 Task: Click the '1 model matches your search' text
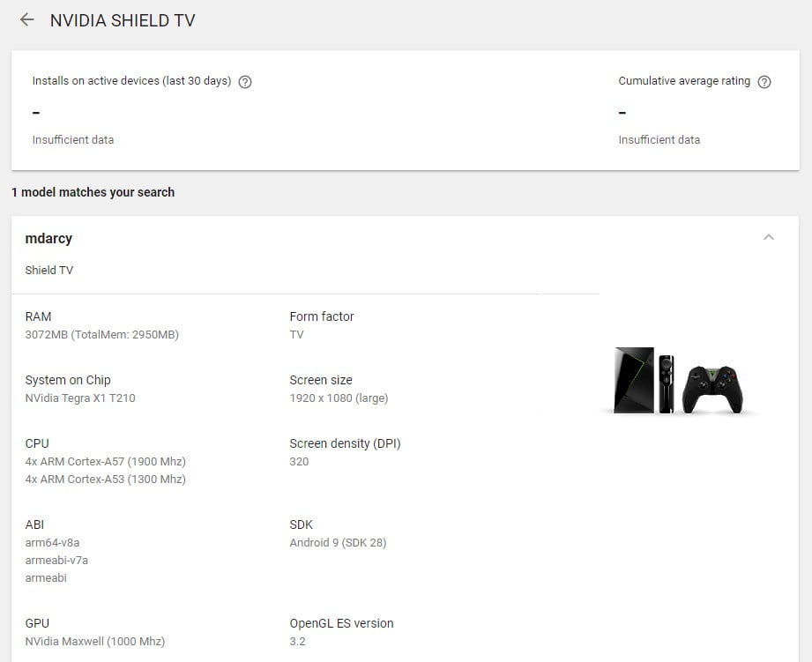point(93,192)
